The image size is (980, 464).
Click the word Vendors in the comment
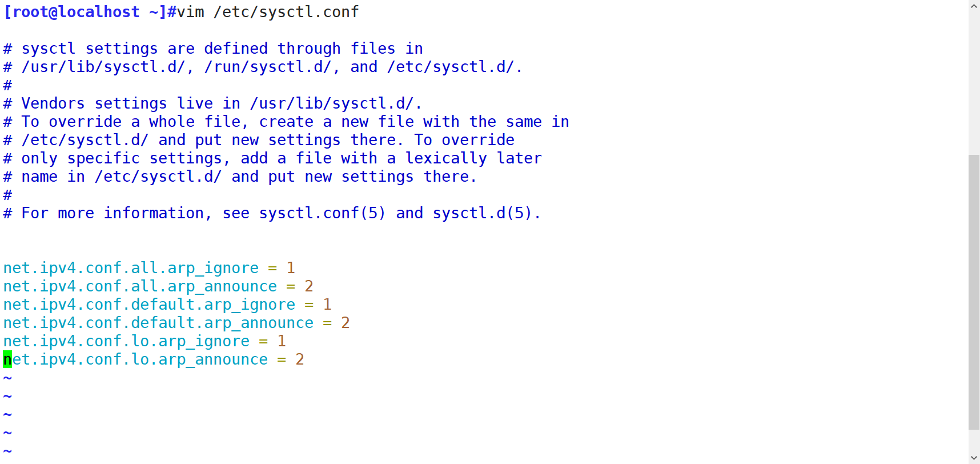[x=53, y=103]
